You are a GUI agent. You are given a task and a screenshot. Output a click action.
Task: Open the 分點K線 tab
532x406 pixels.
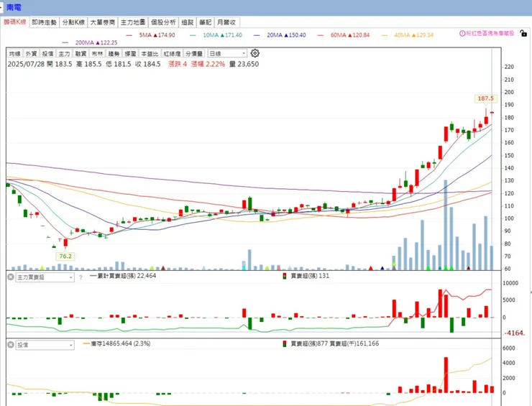click(73, 22)
